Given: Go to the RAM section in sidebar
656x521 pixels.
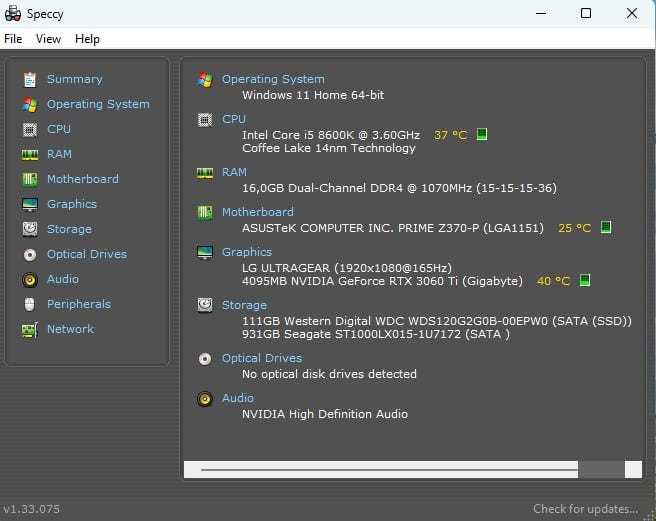Looking at the screenshot, I should [59, 154].
